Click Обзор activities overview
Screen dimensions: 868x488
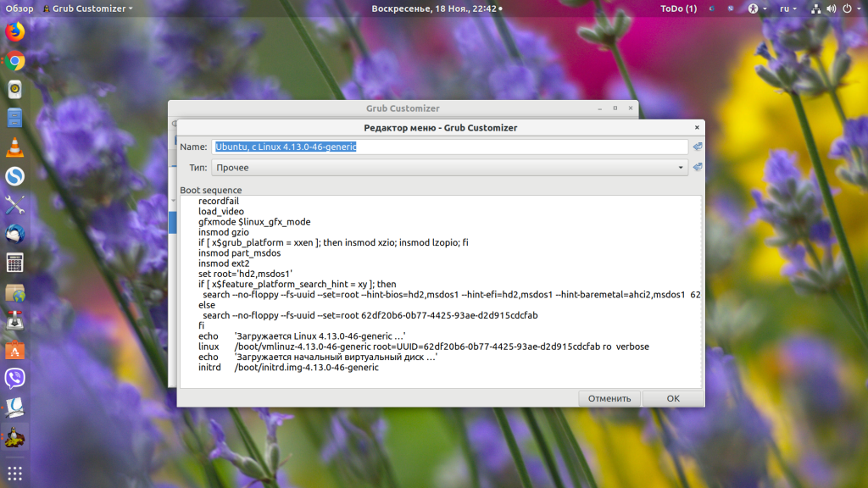19,8
